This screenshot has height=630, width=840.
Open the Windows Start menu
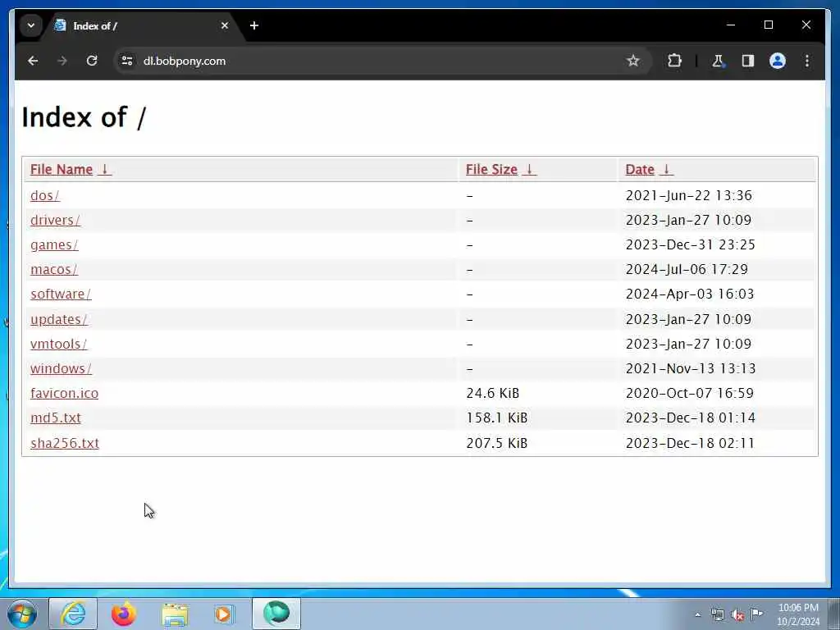(22, 614)
